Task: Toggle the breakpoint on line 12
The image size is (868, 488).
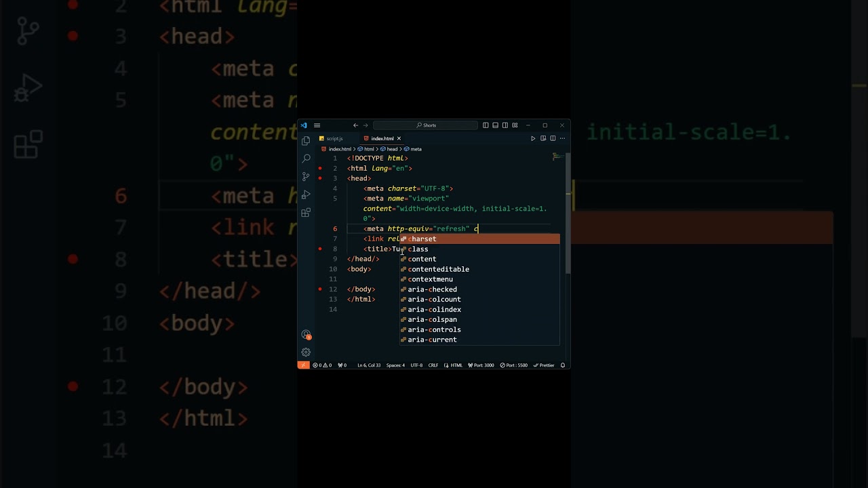Action: (320, 289)
